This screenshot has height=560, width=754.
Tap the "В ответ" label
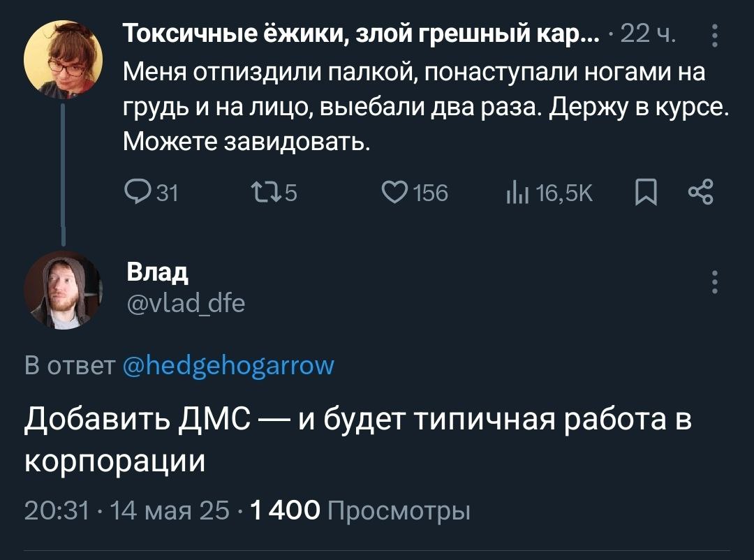(x=69, y=364)
